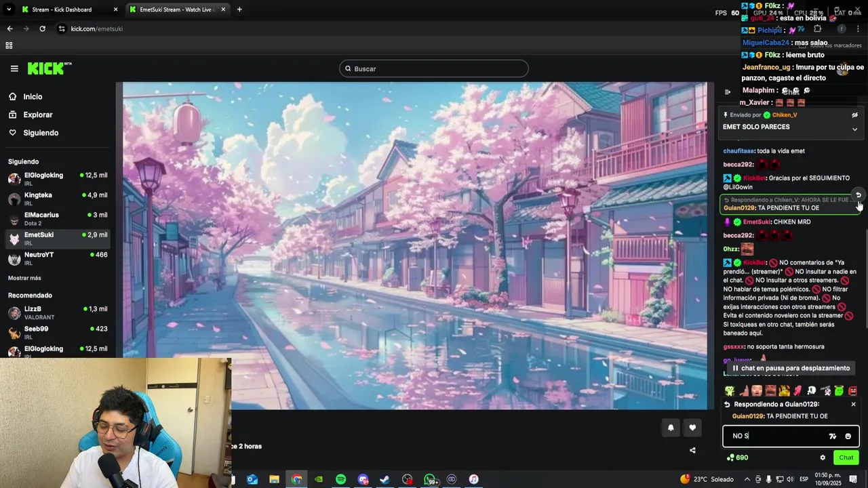
Task: Click the reply arrow on Guian0129 message
Action: pyautogui.click(x=858, y=195)
